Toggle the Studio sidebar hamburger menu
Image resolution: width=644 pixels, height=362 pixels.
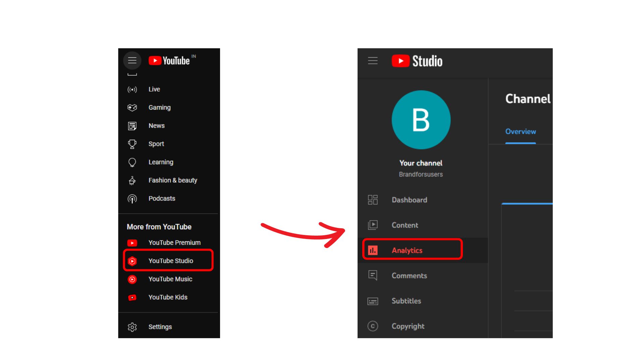pyautogui.click(x=373, y=61)
